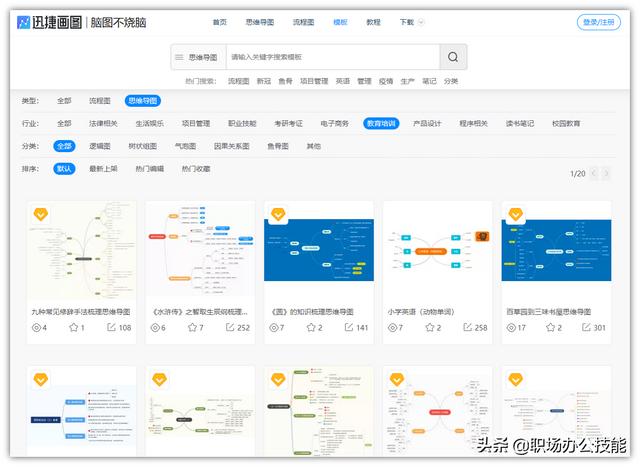Select the 流程图 type filter
640x467 pixels.
(x=100, y=101)
